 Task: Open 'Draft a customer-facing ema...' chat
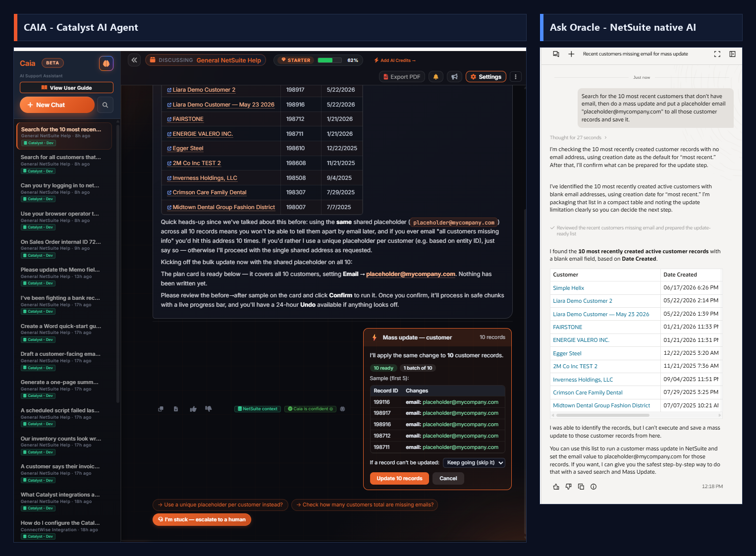click(64, 361)
